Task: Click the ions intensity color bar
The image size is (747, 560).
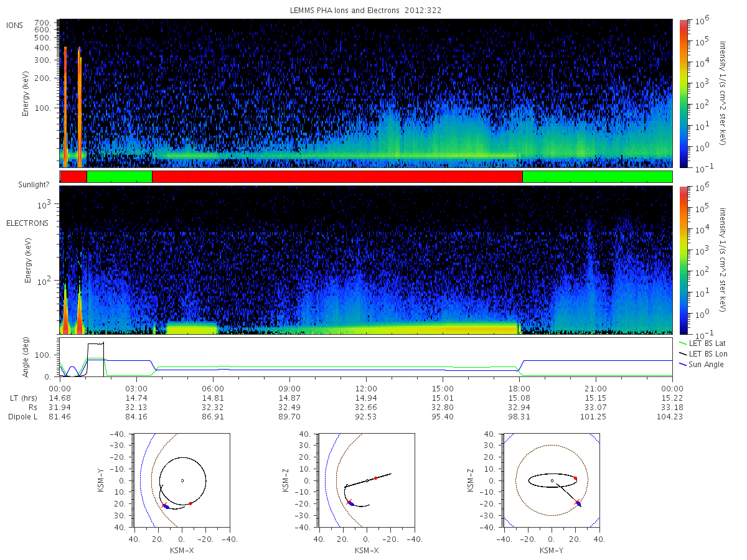Action: click(x=683, y=93)
